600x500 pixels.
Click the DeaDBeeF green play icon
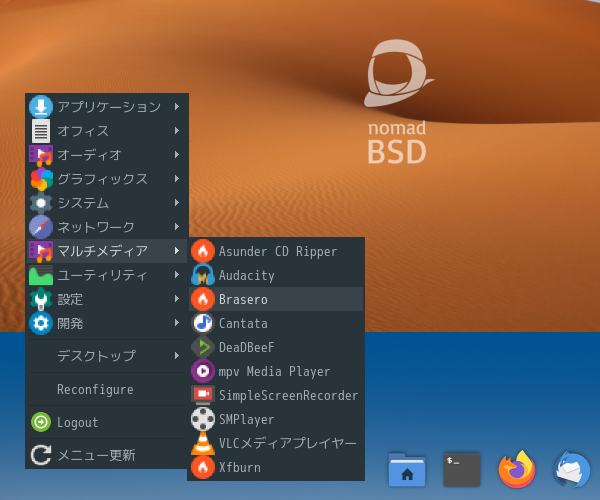pos(203,347)
